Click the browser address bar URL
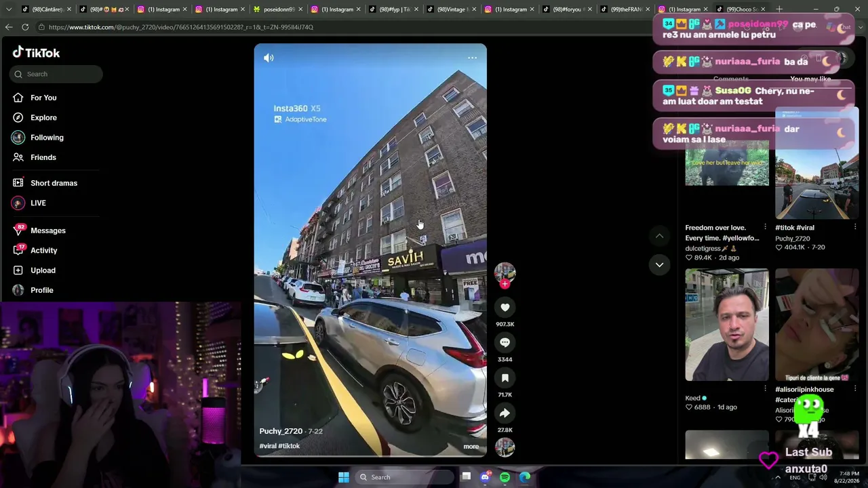868x488 pixels. click(181, 27)
